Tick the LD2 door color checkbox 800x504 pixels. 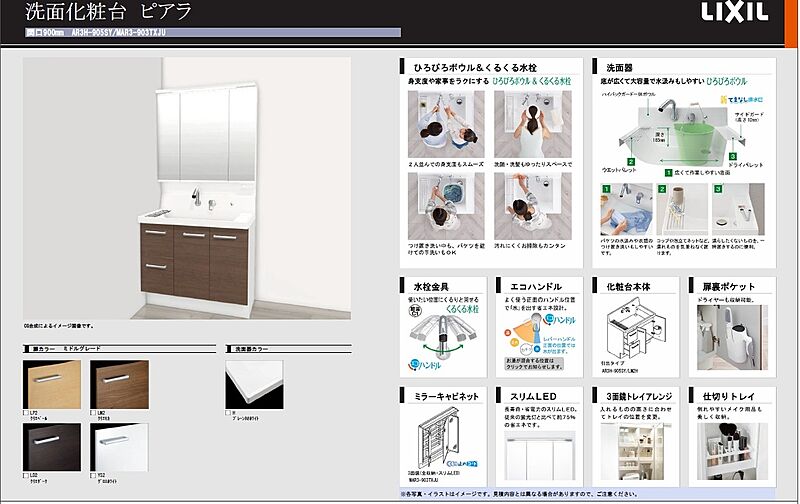[x=27, y=476]
